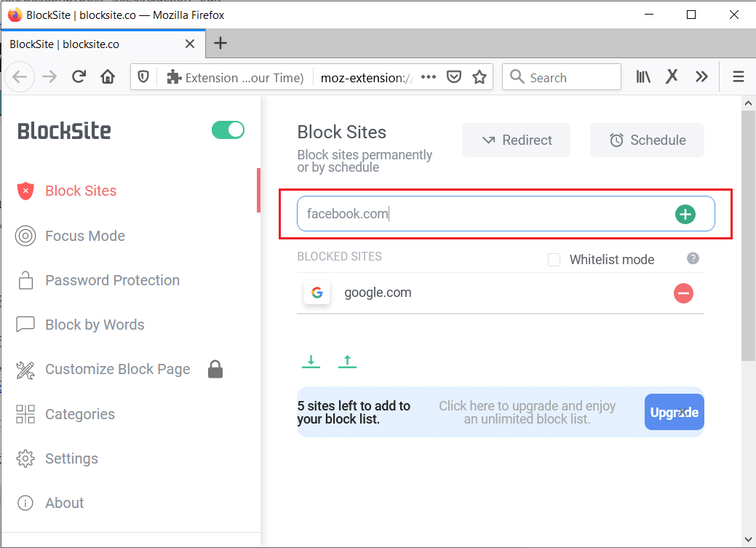Add facebook.com using the green plus icon

click(685, 214)
